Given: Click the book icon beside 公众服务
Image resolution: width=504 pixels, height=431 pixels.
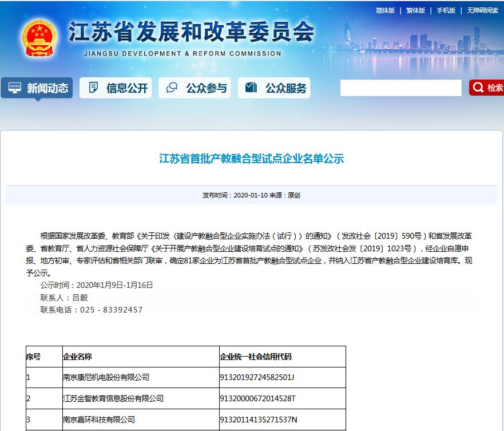Looking at the screenshot, I should [x=251, y=88].
